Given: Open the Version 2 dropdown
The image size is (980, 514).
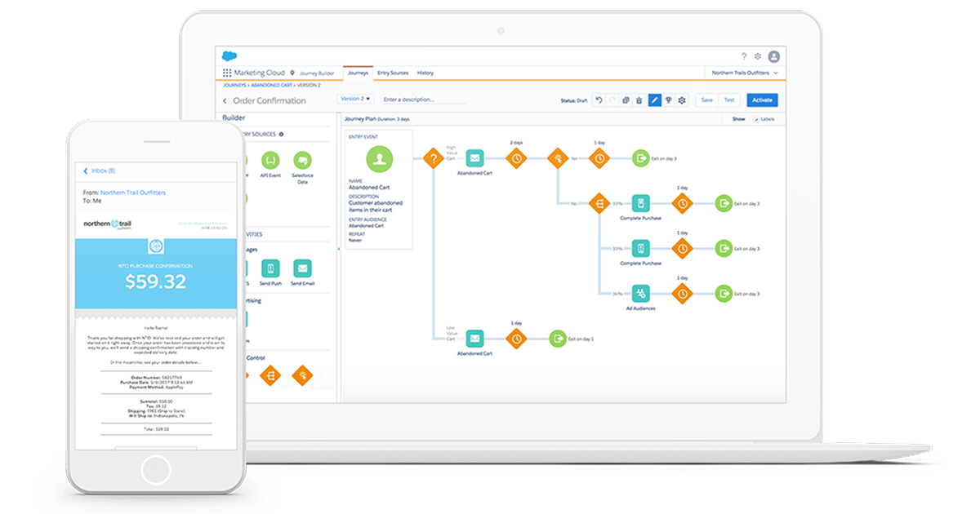Looking at the screenshot, I should click(354, 100).
